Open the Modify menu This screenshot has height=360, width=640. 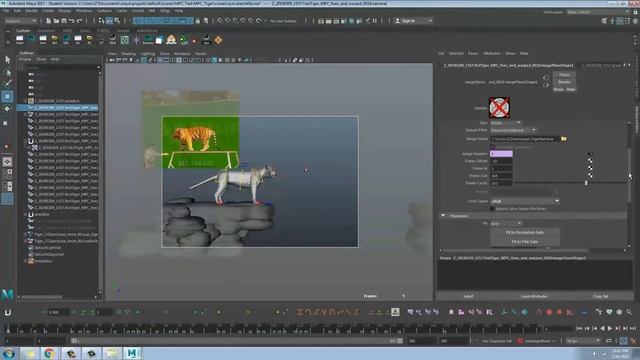point(31,11)
